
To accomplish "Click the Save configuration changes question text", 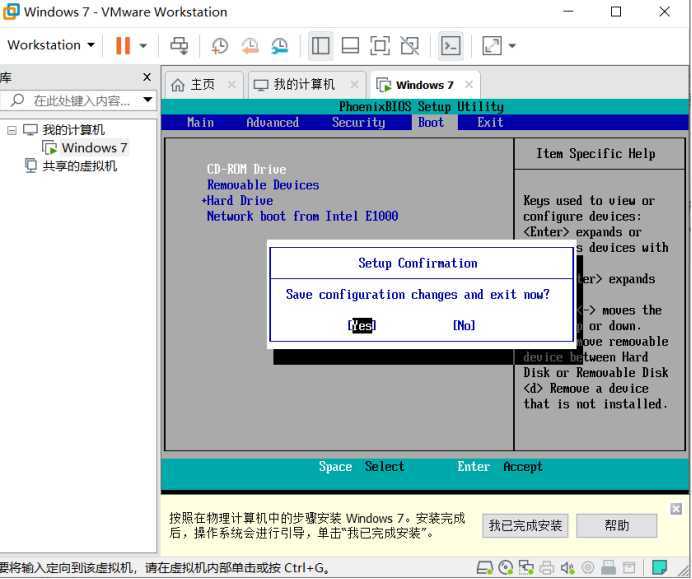I will point(417,294).
